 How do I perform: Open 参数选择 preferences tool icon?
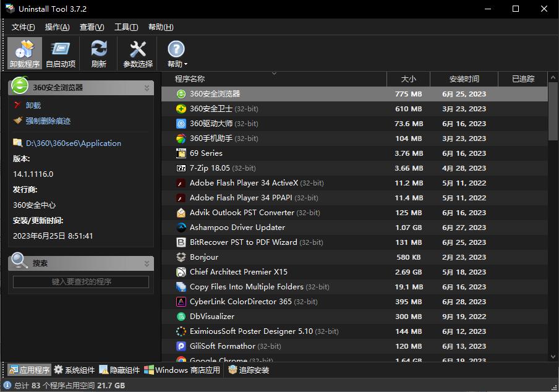[137, 49]
